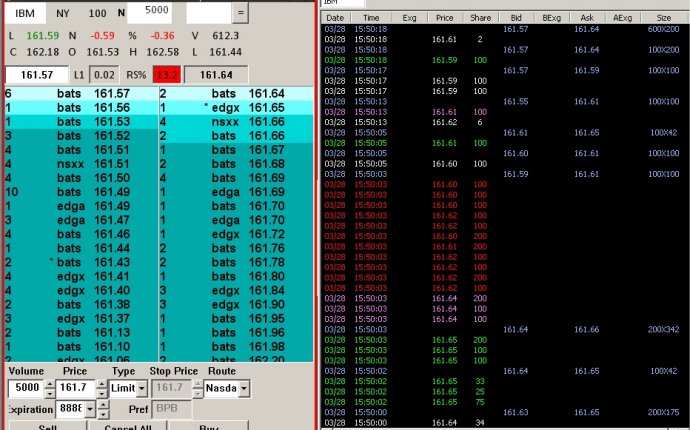Click the Time column header

(371, 18)
